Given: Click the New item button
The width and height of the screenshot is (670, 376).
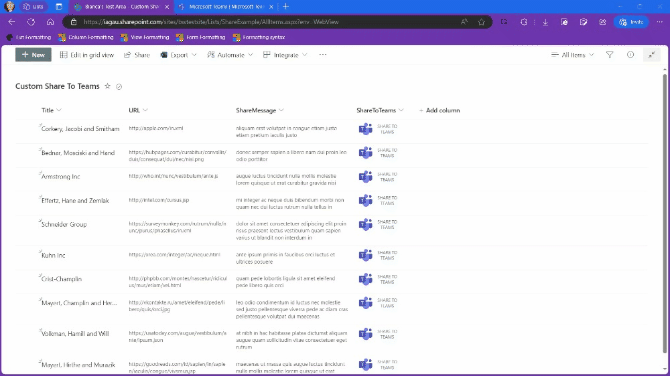Looking at the screenshot, I should click(x=33, y=55).
